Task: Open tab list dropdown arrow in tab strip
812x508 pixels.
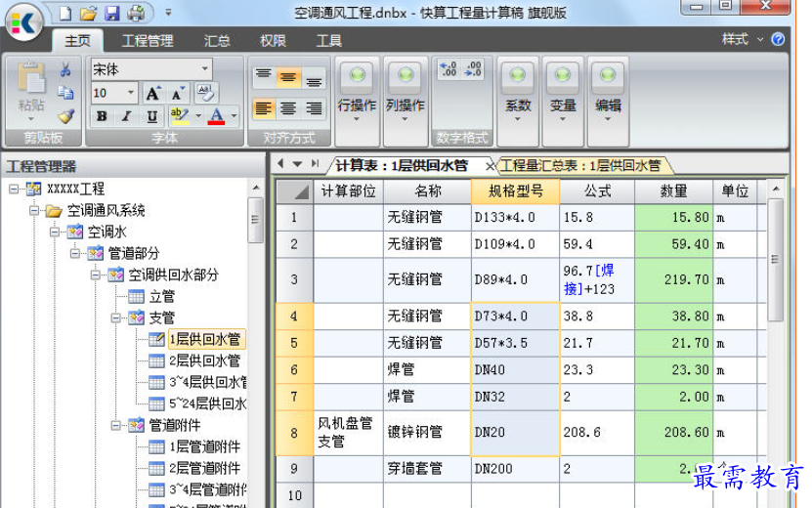Action: tap(297, 164)
